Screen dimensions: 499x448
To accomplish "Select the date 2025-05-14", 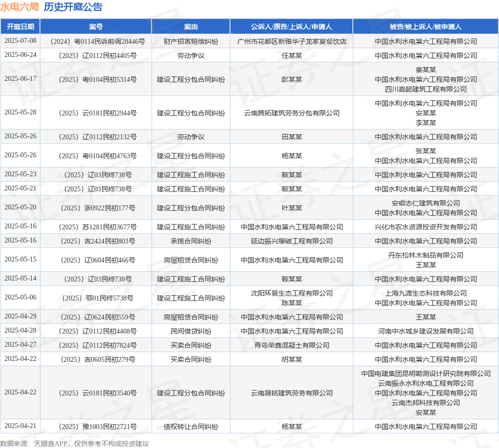I will click(20, 279).
